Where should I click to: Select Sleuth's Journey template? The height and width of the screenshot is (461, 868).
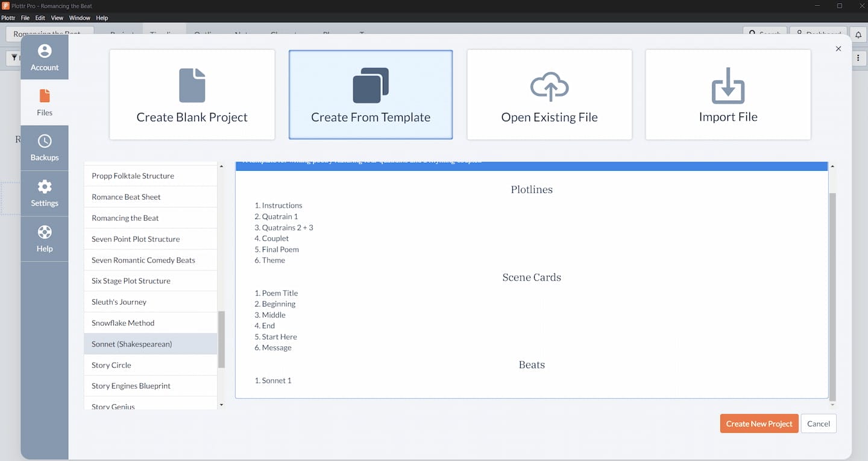(x=151, y=302)
